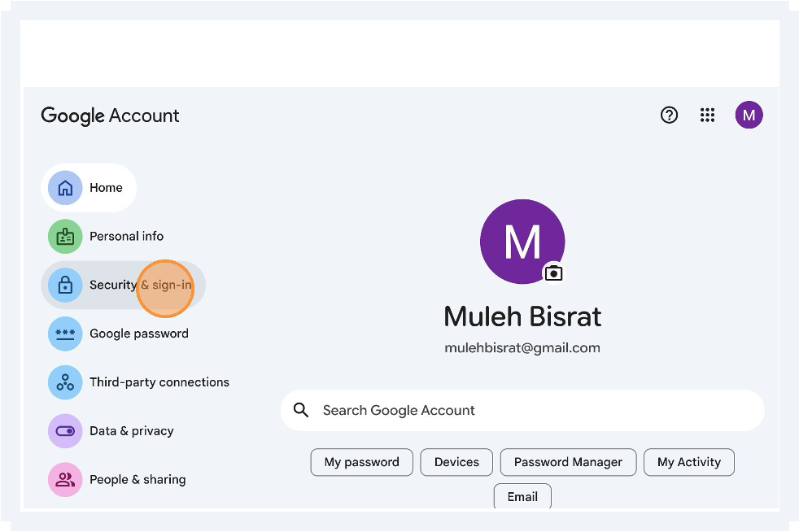Open the Data & privacy toggle icon
The height and width of the screenshot is (532, 799).
[x=65, y=430]
